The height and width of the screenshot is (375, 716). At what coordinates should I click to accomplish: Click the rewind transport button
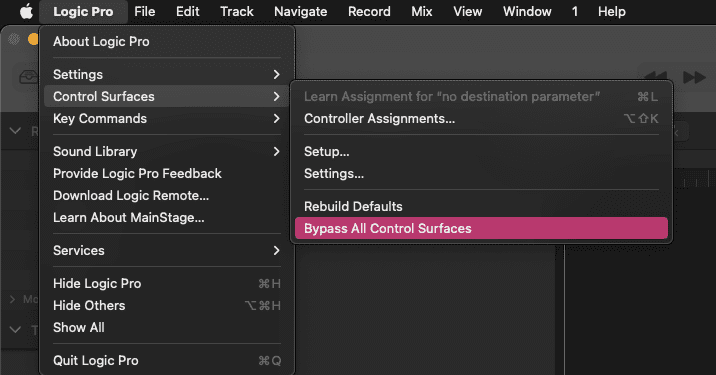656,77
